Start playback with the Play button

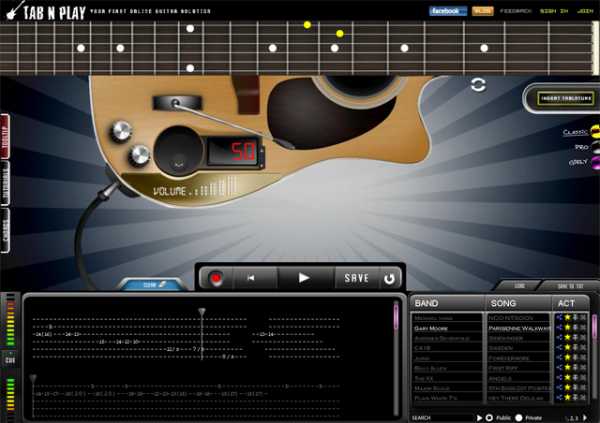(304, 278)
